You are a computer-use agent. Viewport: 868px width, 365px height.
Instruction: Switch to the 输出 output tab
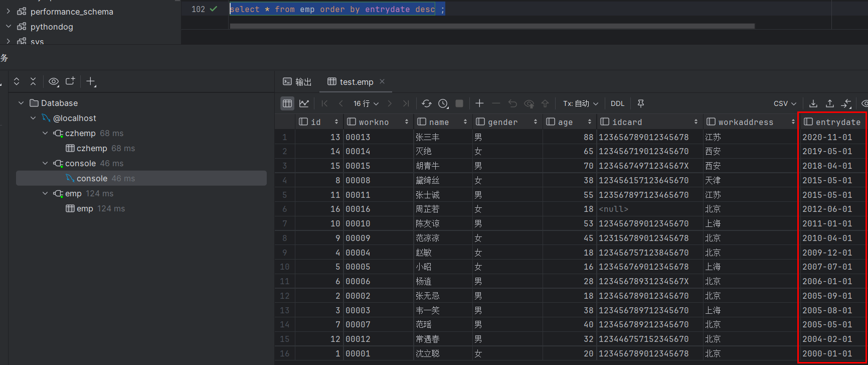tap(297, 82)
